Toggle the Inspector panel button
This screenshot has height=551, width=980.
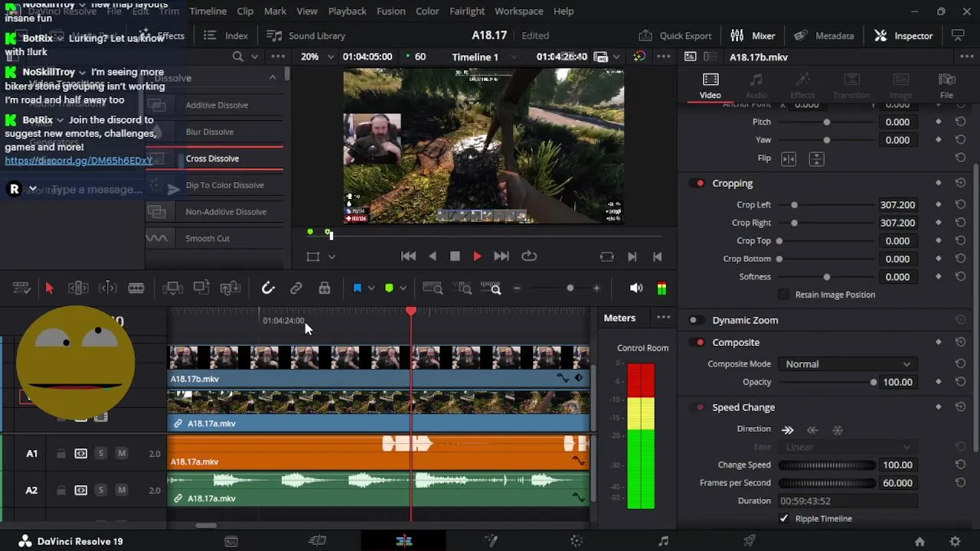point(903,36)
